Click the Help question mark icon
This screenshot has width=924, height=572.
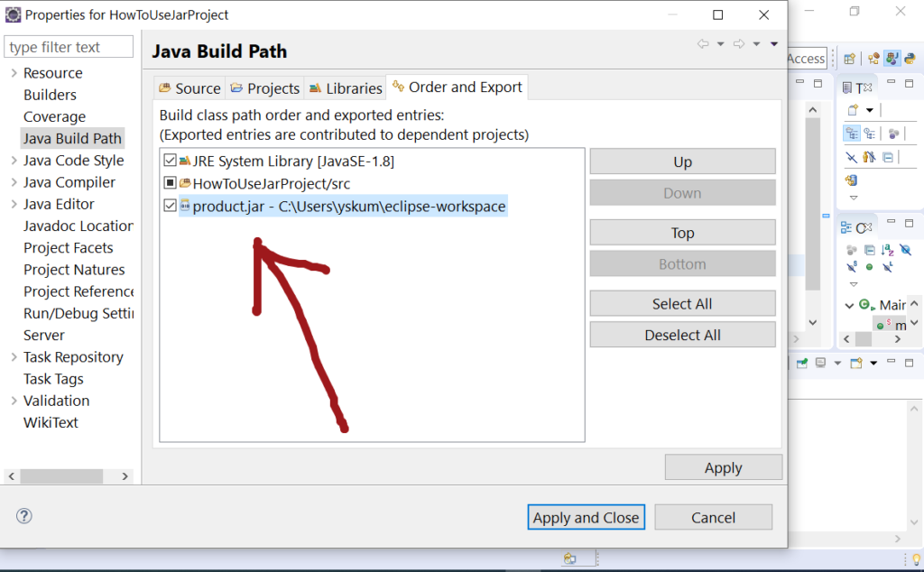[x=24, y=516]
